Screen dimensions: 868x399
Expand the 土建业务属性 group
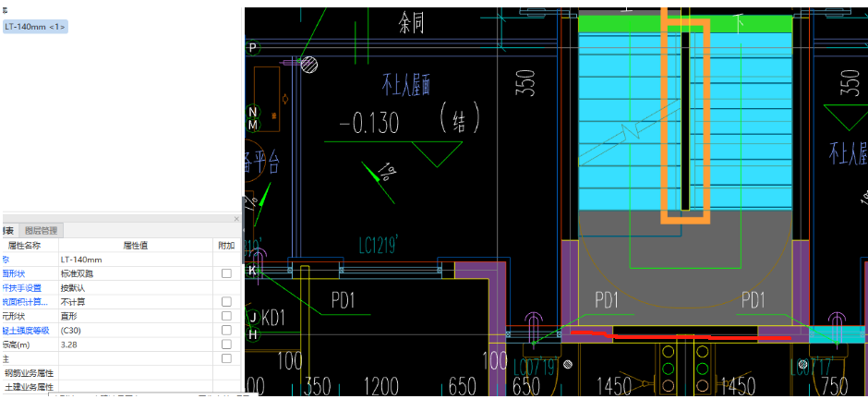(29, 387)
